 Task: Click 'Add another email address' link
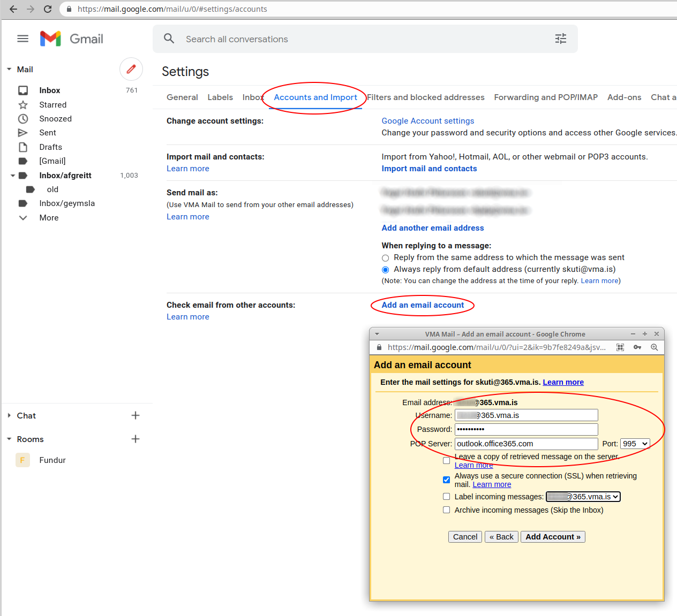click(x=433, y=228)
